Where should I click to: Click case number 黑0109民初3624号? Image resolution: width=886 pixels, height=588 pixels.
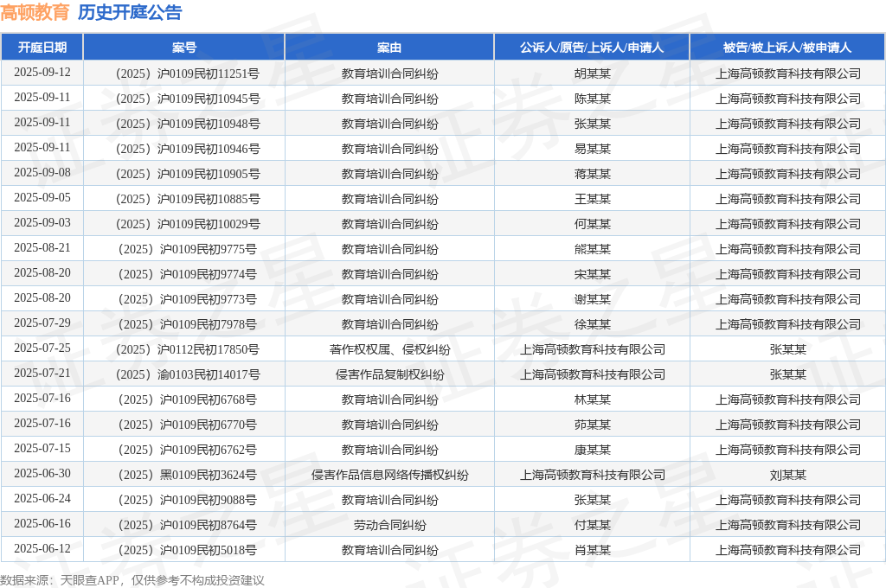click(x=209, y=475)
